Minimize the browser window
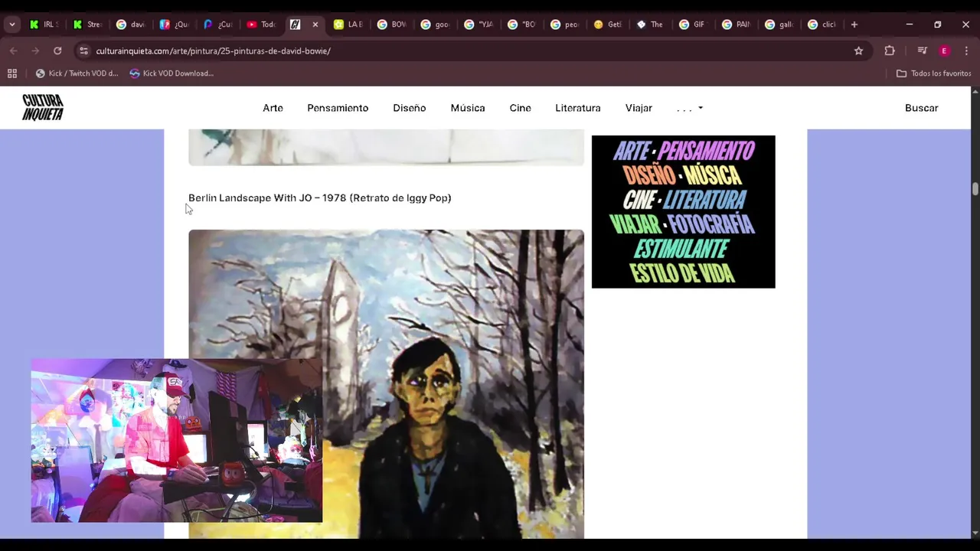The height and width of the screenshot is (551, 980). [910, 24]
